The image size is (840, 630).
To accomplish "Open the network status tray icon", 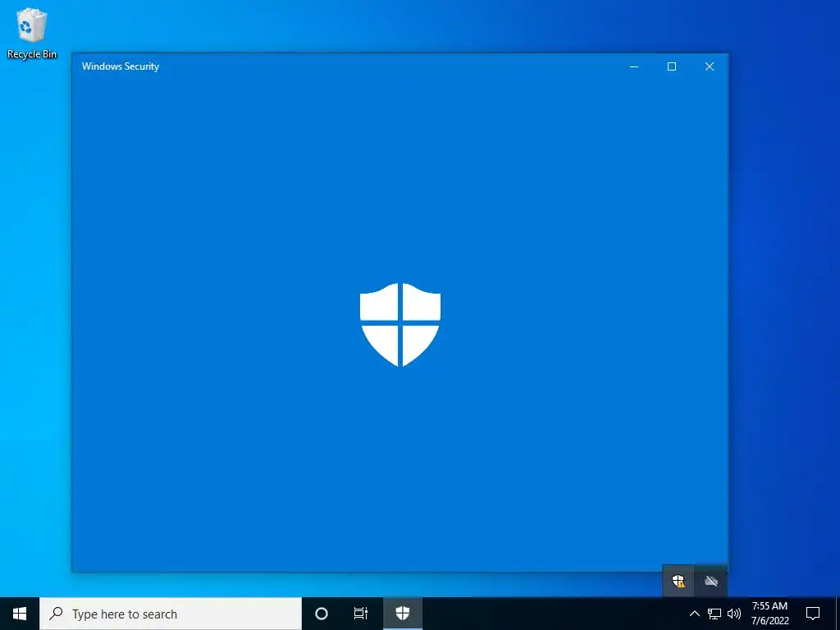I will (714, 614).
